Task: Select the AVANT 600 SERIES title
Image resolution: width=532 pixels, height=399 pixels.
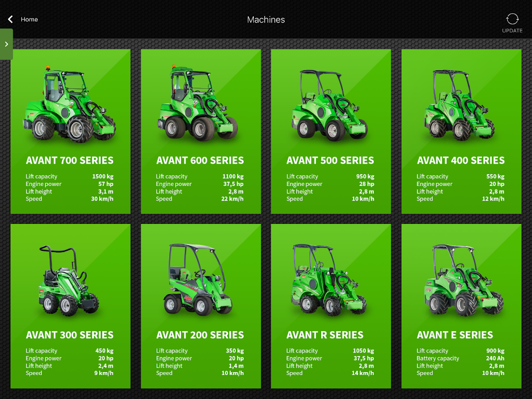Action: (200, 161)
